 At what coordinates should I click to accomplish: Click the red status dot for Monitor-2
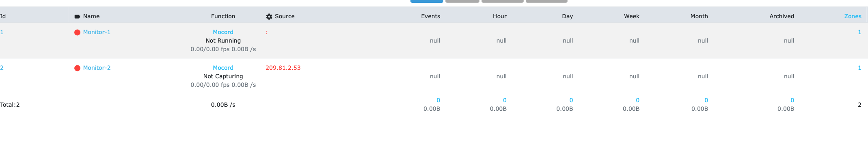pos(77,68)
